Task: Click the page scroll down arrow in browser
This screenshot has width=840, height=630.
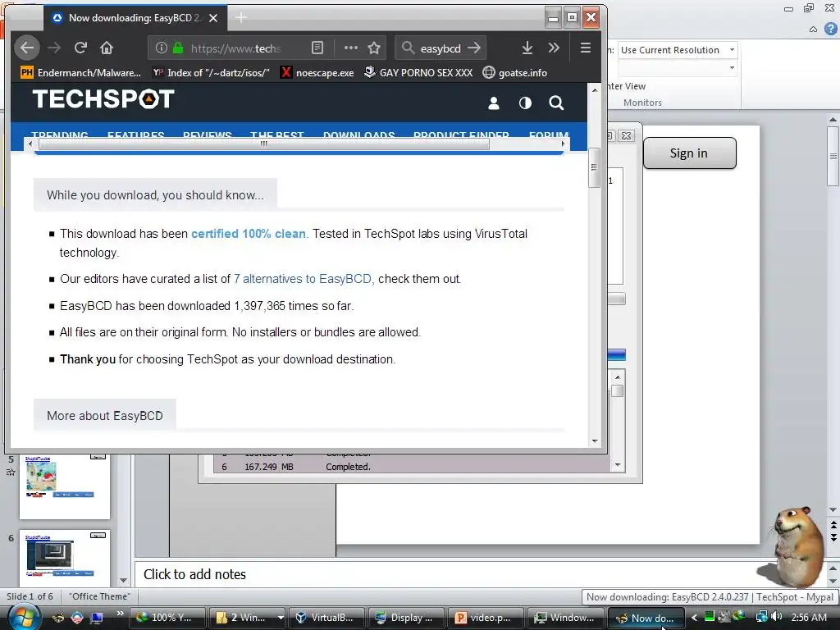Action: point(595,441)
